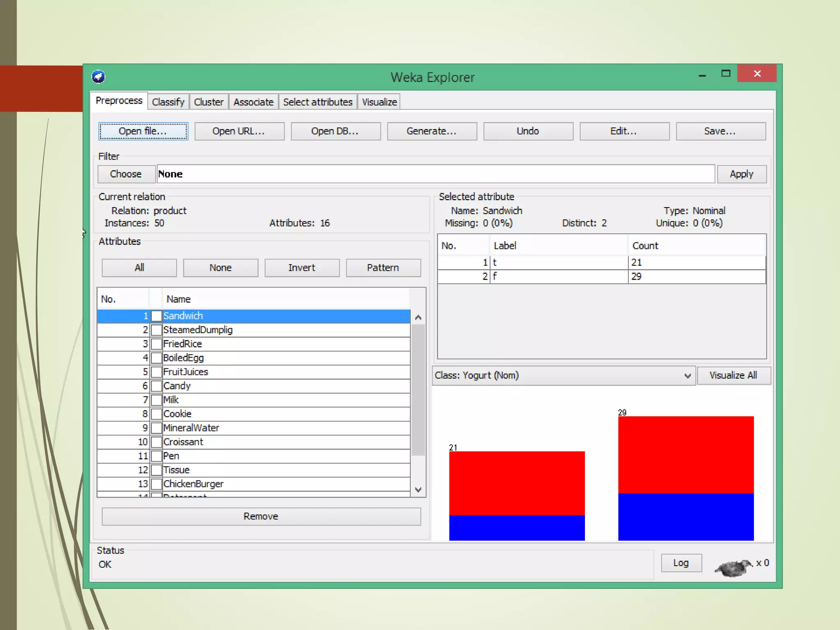Maximize the Weka Explorer window
This screenshot has height=630, width=840.
(726, 74)
